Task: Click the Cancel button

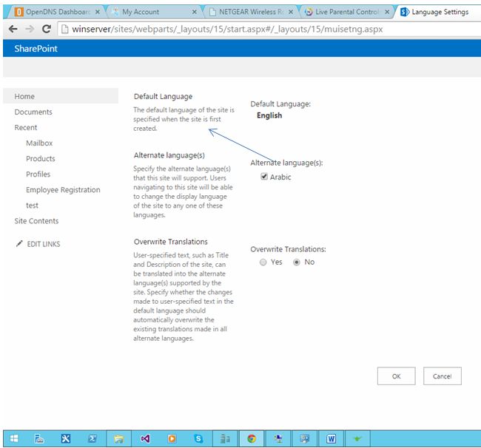Action: [x=442, y=376]
